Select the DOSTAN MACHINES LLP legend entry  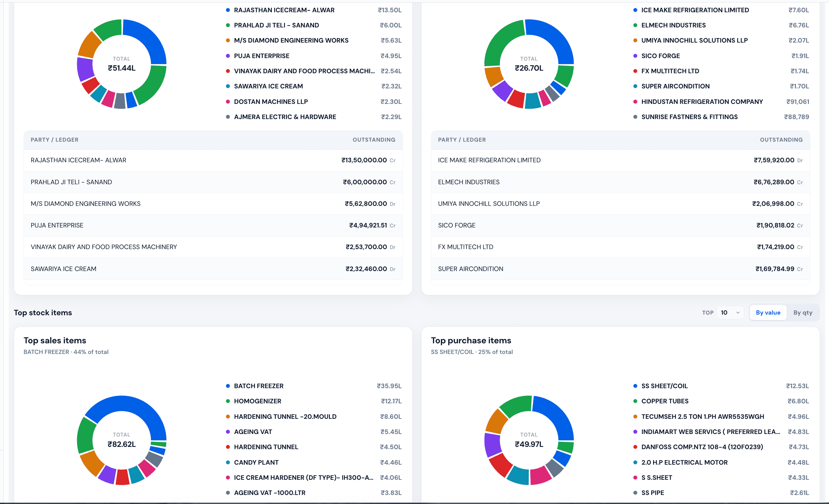pyautogui.click(x=313, y=102)
